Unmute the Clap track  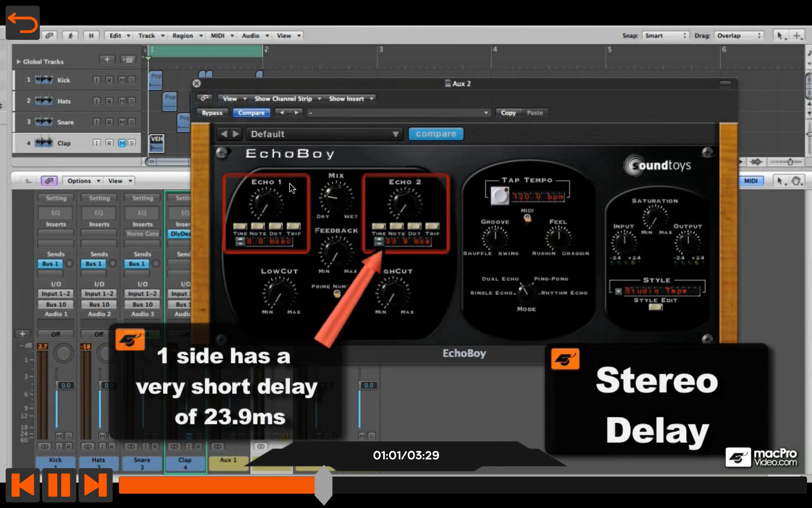coord(122,143)
